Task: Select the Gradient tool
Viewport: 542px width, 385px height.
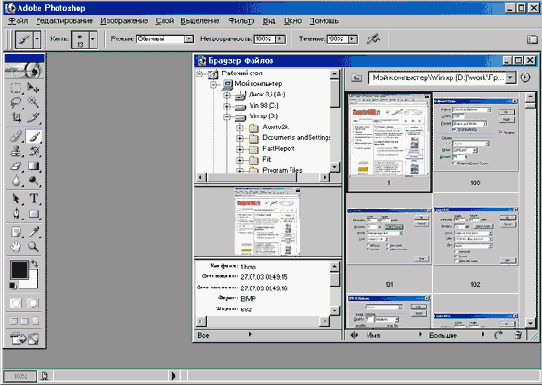Action: (34, 166)
